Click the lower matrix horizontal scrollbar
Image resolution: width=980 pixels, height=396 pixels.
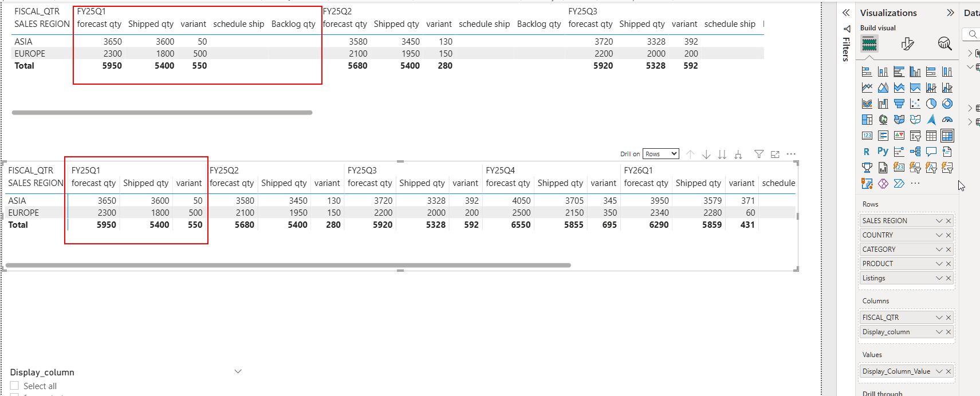pyautogui.click(x=288, y=266)
